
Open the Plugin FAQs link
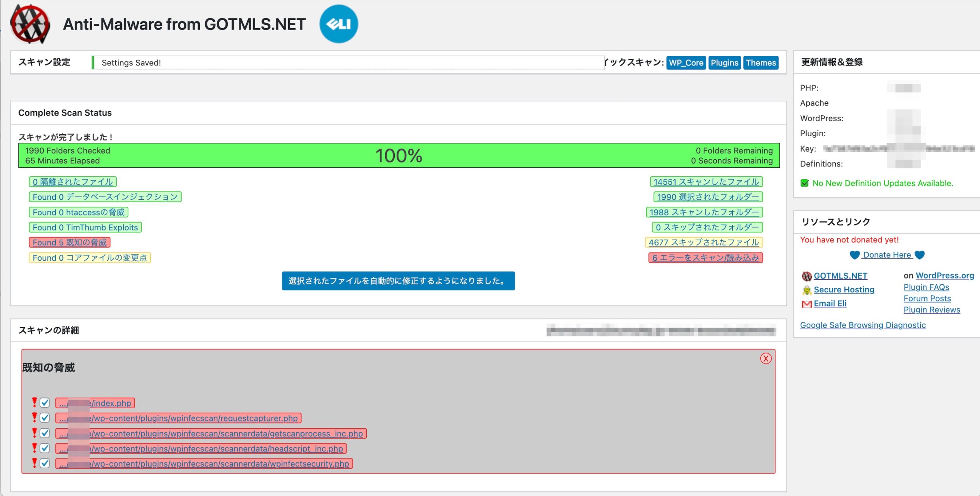point(926,287)
